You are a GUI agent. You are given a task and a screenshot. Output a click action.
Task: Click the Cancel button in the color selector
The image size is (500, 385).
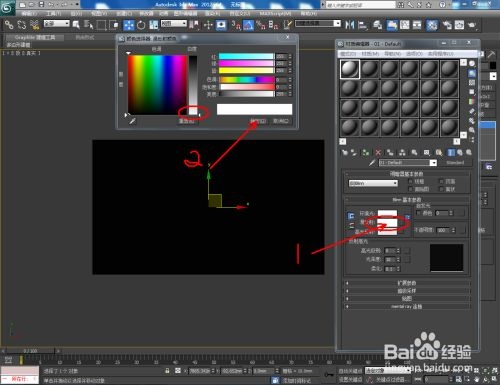click(x=281, y=121)
